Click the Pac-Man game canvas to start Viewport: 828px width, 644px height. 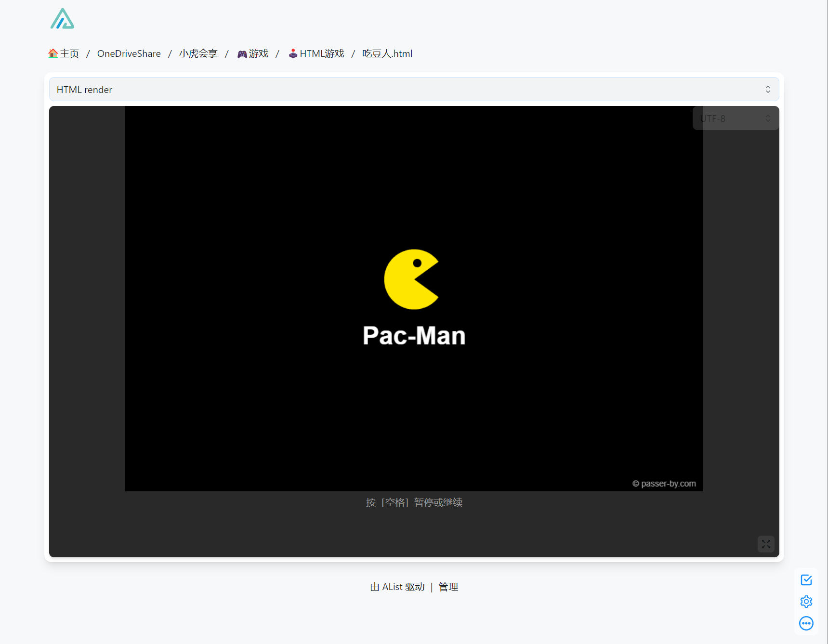click(x=414, y=299)
